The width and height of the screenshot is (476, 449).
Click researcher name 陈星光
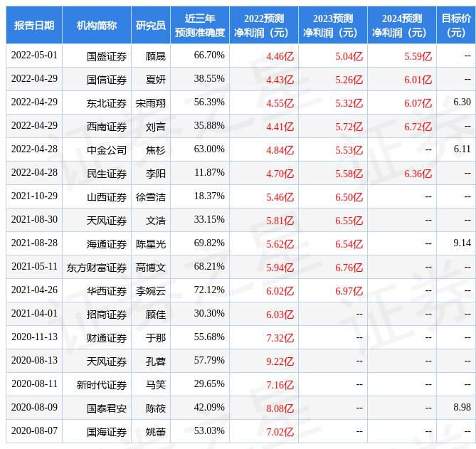pyautogui.click(x=151, y=244)
